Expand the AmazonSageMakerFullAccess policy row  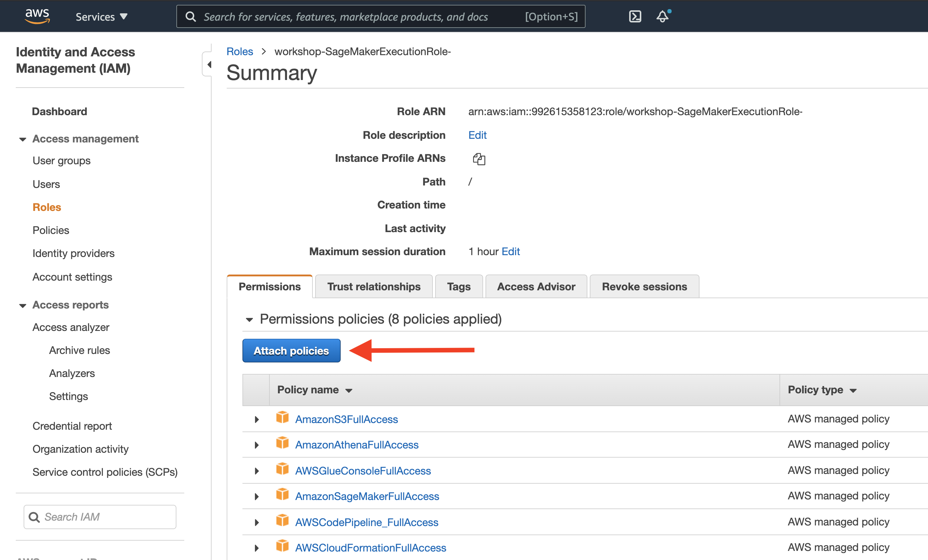point(256,496)
